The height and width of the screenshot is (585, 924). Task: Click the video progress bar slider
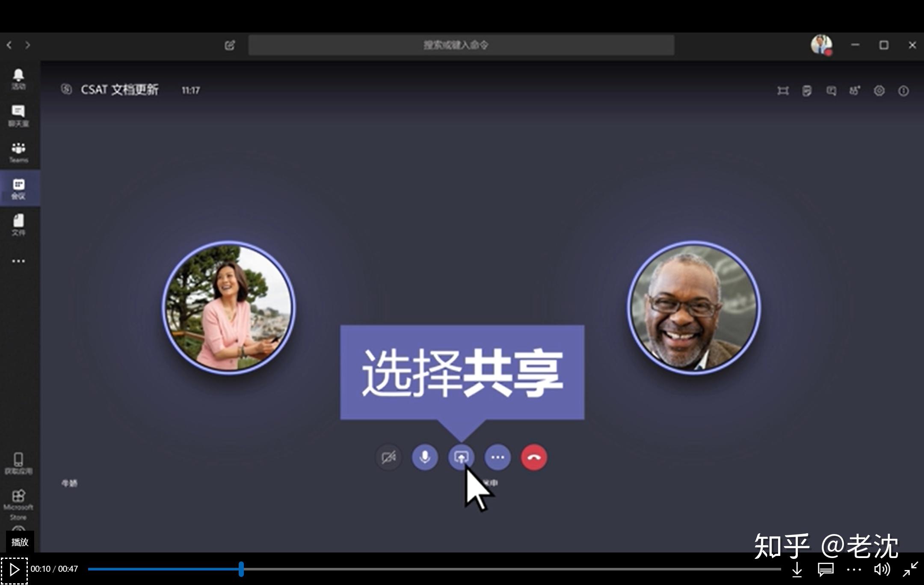point(242,569)
